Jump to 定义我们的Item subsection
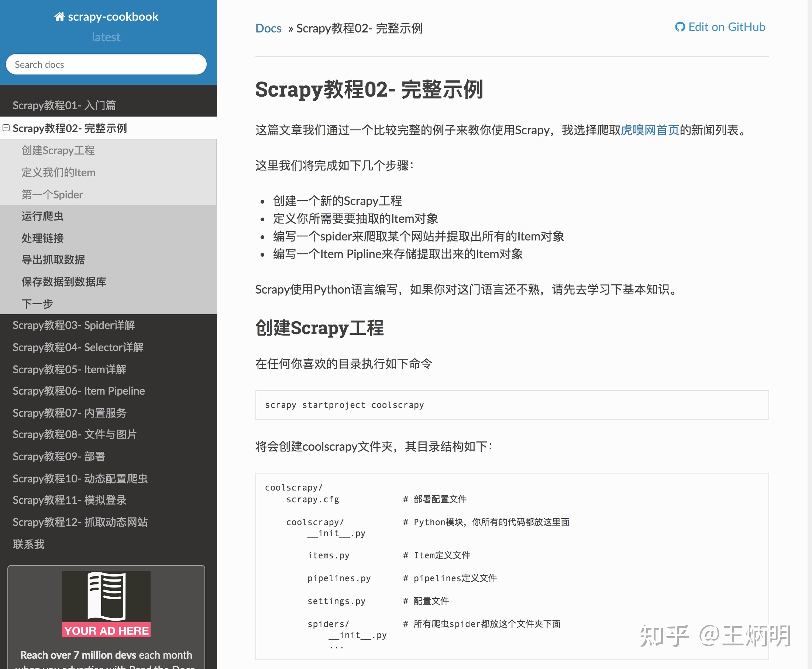Viewport: 812px width, 669px height. click(58, 172)
